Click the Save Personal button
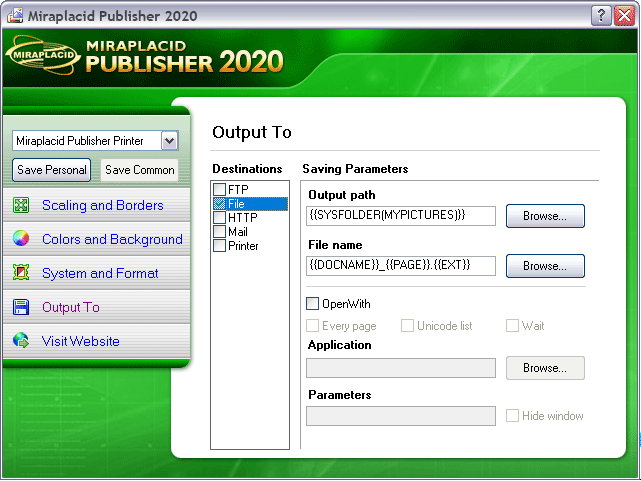The width and height of the screenshot is (641, 481). pos(52,170)
